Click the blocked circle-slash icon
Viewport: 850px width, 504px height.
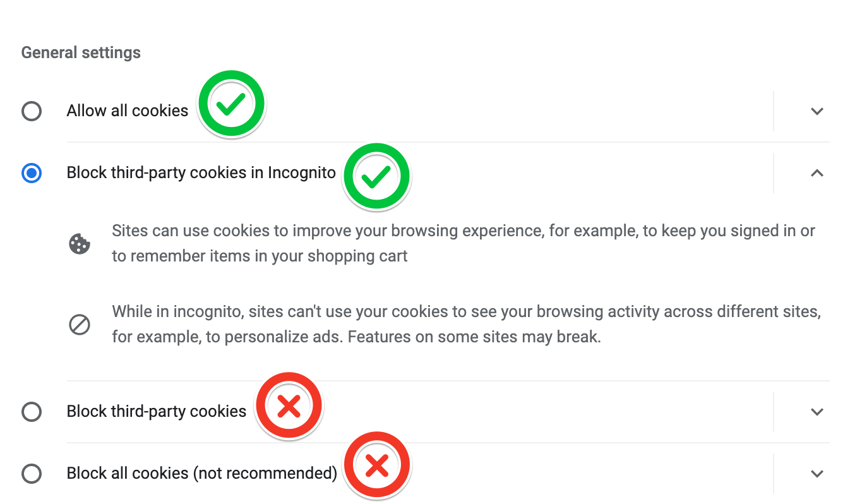pos(80,325)
